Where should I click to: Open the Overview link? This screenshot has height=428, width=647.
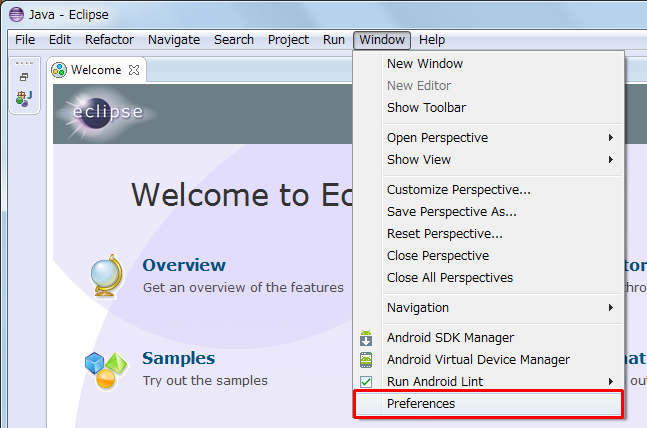click(x=184, y=265)
